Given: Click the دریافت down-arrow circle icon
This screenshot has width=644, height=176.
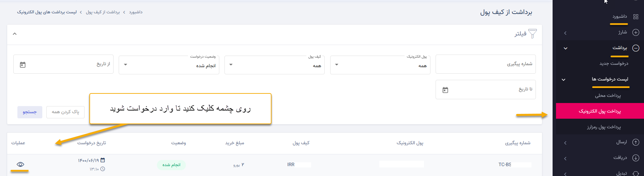Looking at the screenshot, I should coord(636,158).
